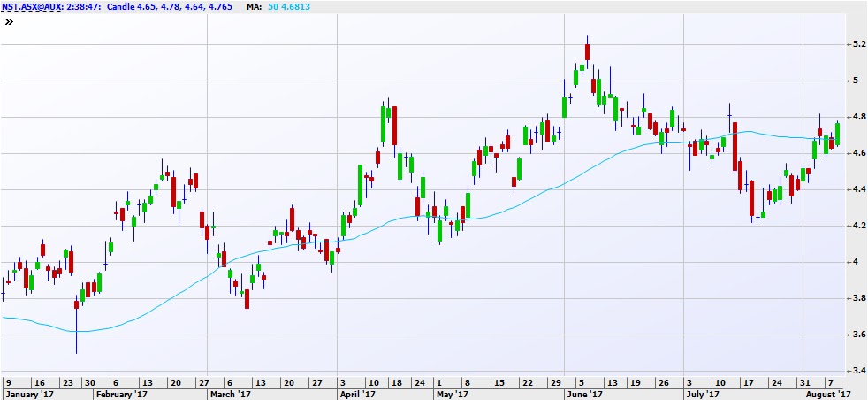Open the NST.ASX@AUX symbol link
Screen dimensions: 868x400
tap(32, 7)
